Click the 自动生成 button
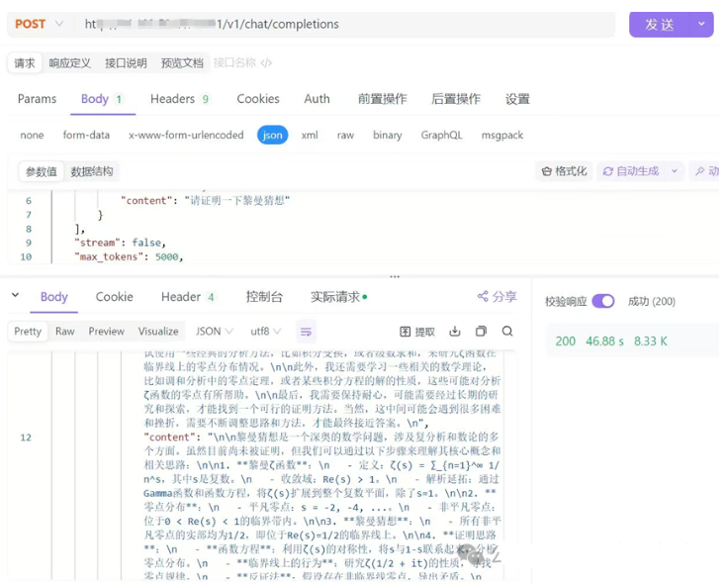Viewport: 728px width, 588px height. (630, 171)
